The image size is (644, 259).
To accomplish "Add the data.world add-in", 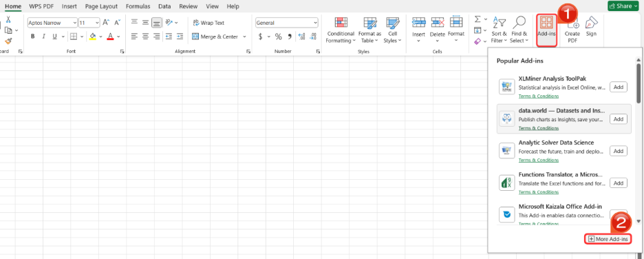I will pyautogui.click(x=619, y=118).
